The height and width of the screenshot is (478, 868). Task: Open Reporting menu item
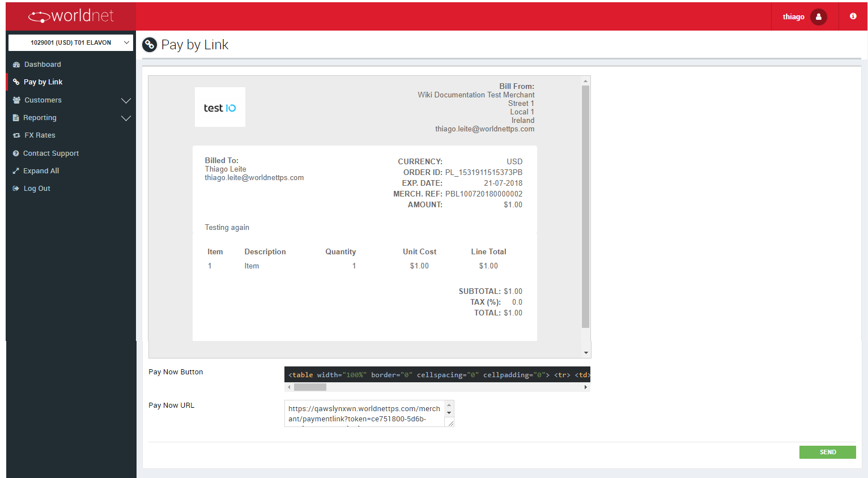[40, 118]
